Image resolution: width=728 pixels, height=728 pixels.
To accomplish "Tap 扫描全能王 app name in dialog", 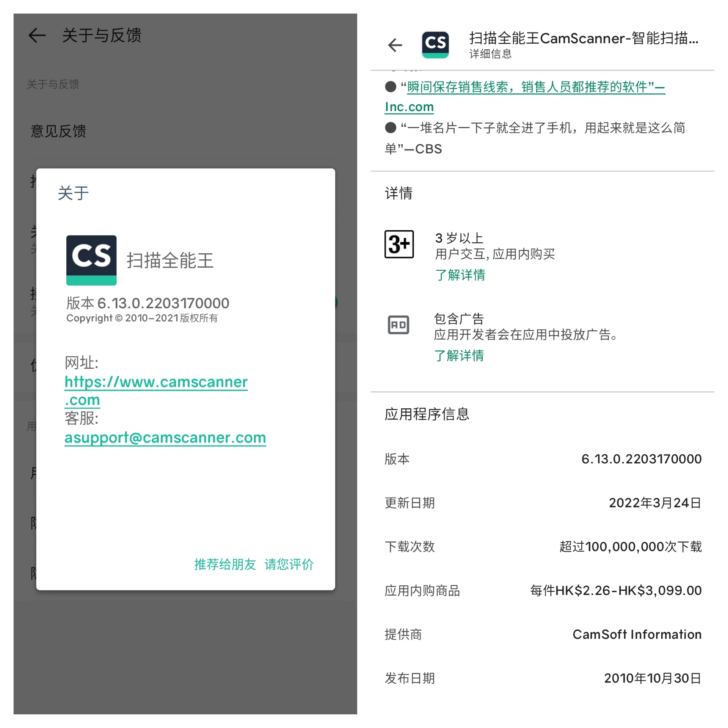I will click(x=170, y=260).
